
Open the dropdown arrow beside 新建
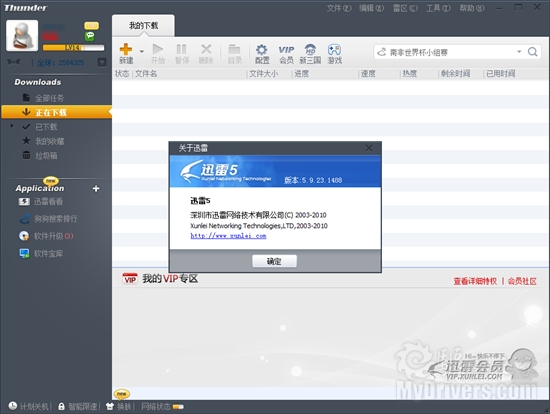[142, 51]
